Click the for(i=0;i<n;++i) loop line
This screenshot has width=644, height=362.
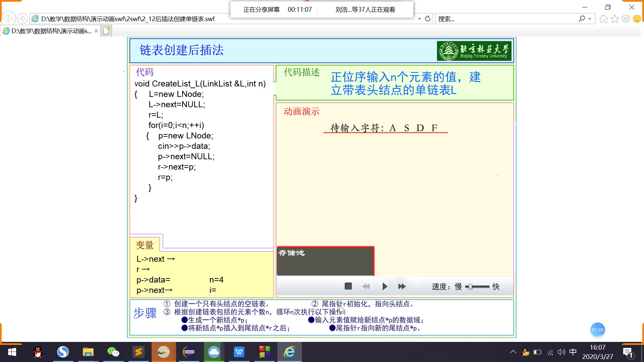[176, 125]
